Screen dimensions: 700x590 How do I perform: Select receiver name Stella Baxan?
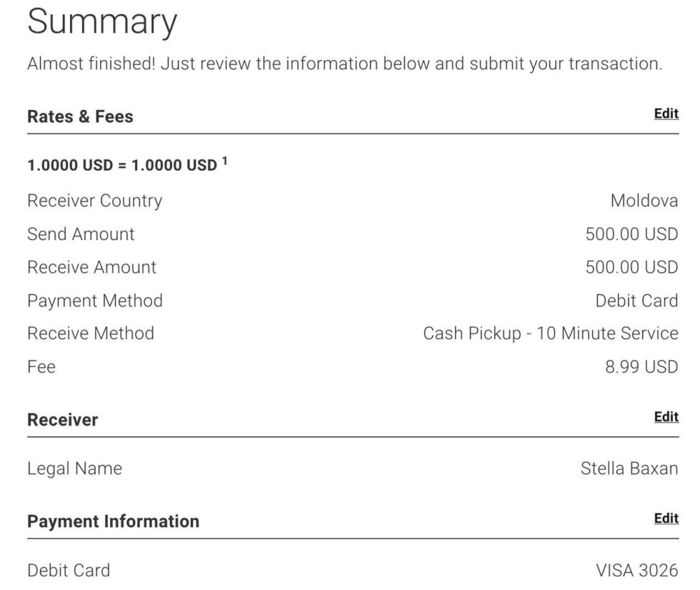click(629, 469)
